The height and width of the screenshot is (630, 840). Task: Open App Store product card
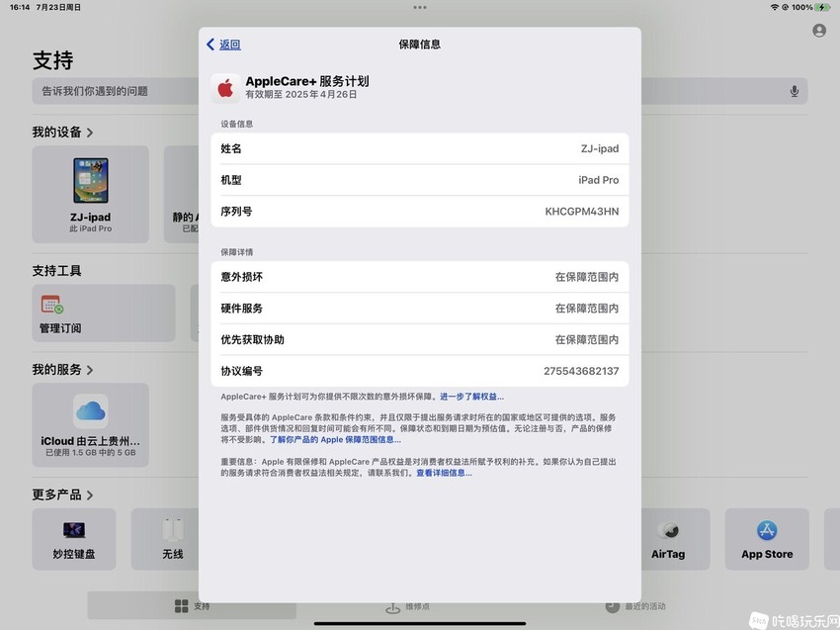click(x=767, y=539)
